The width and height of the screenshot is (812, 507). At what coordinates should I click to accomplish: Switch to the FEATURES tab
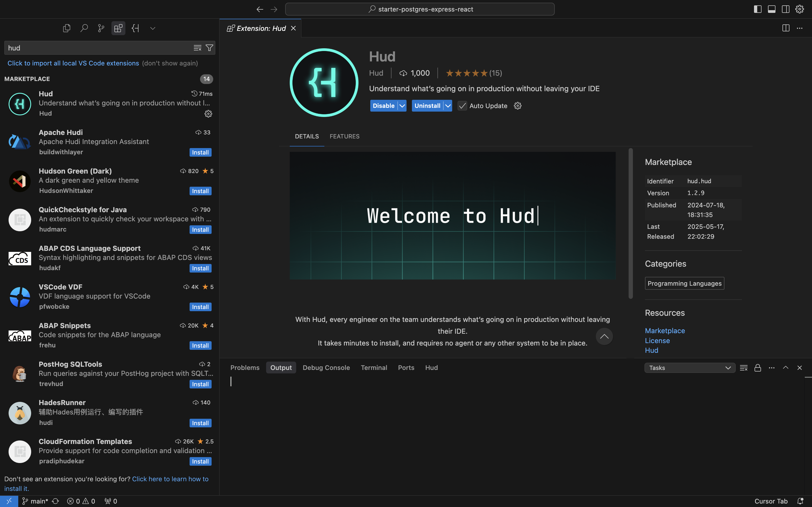click(x=344, y=137)
